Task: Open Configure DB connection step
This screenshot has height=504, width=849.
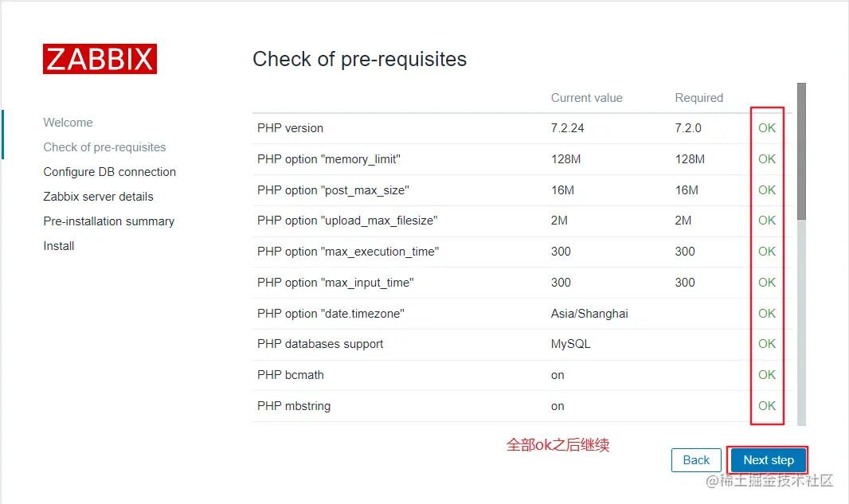Action: 109,172
